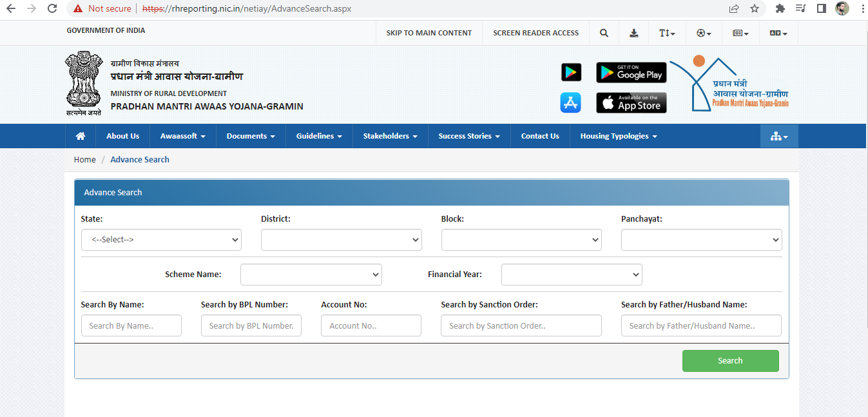The width and height of the screenshot is (868, 417).
Task: Expand the Housing Typologies menu
Action: [619, 136]
